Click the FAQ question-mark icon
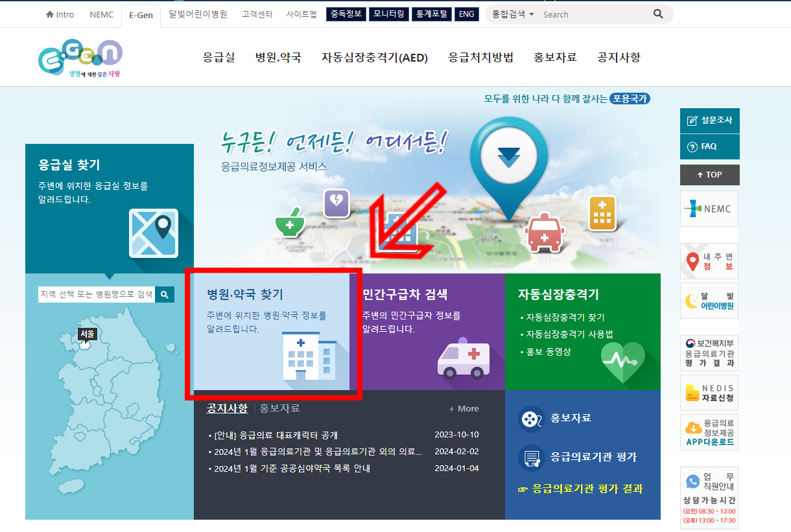This screenshot has width=791, height=532. tap(692, 146)
